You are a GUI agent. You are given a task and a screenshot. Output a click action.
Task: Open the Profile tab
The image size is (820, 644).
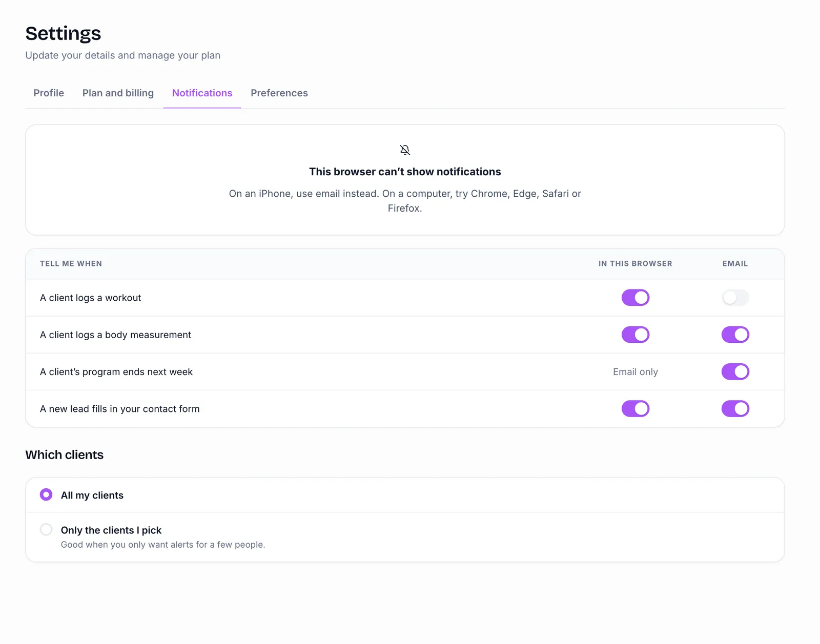pos(49,93)
